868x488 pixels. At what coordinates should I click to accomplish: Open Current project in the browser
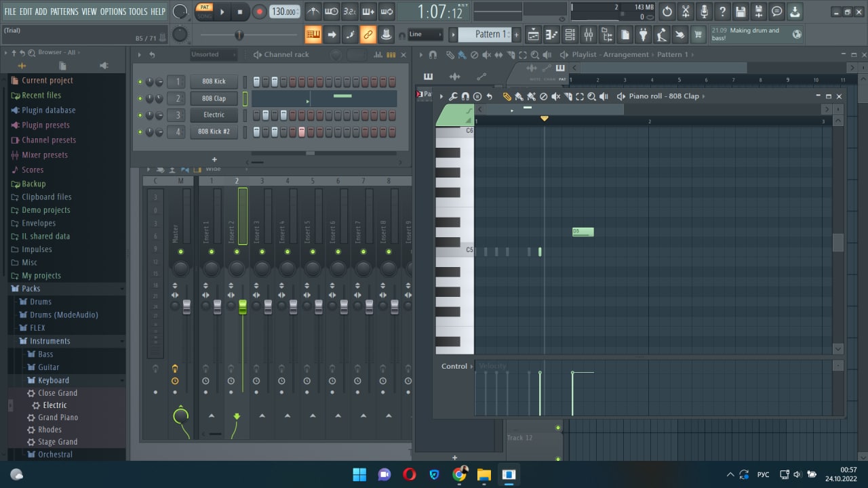tap(47, 81)
